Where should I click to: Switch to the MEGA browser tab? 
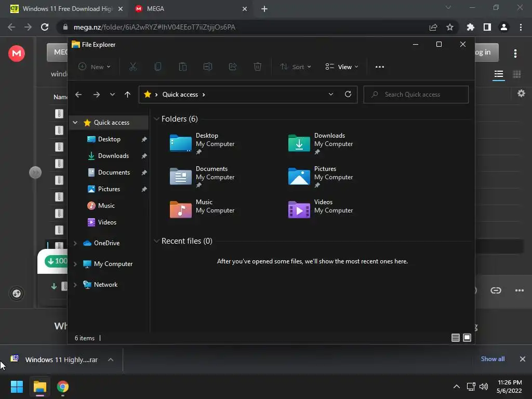pos(191,9)
